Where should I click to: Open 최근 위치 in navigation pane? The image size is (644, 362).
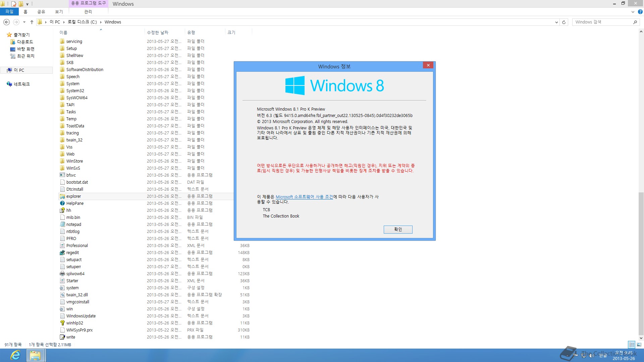(x=25, y=56)
